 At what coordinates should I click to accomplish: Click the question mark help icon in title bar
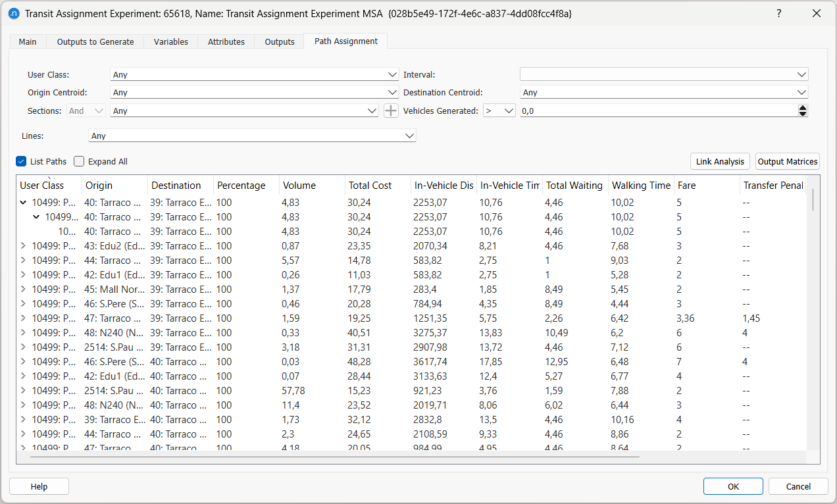[778, 13]
